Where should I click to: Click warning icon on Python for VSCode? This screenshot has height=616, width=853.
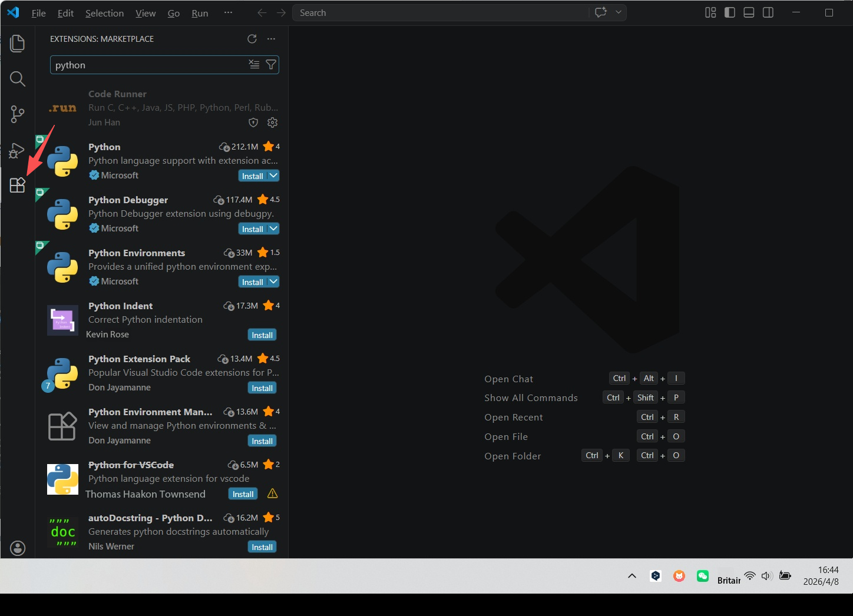[272, 494]
